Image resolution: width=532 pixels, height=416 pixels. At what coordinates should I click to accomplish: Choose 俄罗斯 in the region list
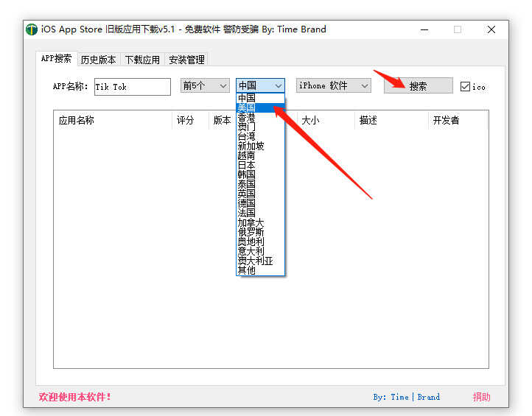pyautogui.click(x=260, y=232)
